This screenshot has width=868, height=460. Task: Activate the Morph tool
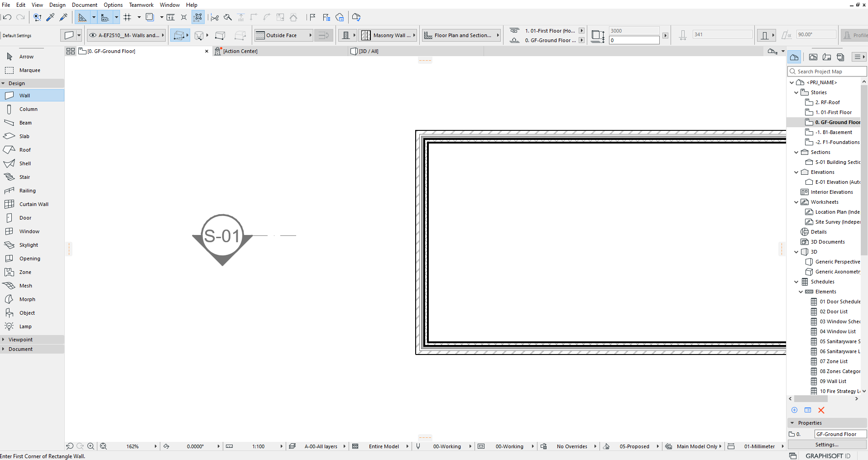click(x=27, y=299)
